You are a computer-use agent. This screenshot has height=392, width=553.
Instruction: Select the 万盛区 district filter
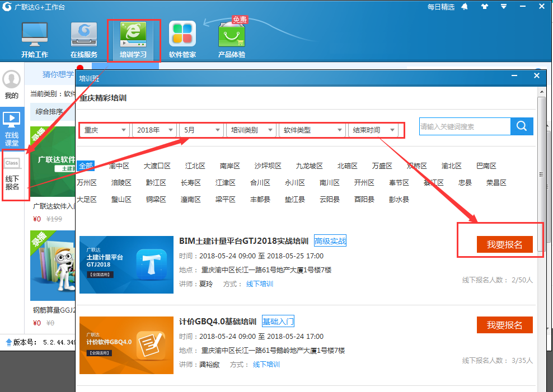click(382, 166)
